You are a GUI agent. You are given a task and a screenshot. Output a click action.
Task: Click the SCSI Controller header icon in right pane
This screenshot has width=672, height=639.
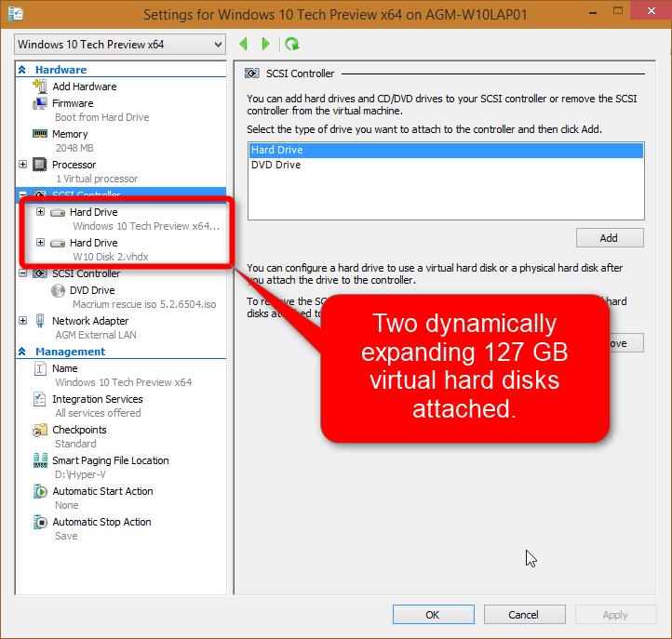pos(252,73)
